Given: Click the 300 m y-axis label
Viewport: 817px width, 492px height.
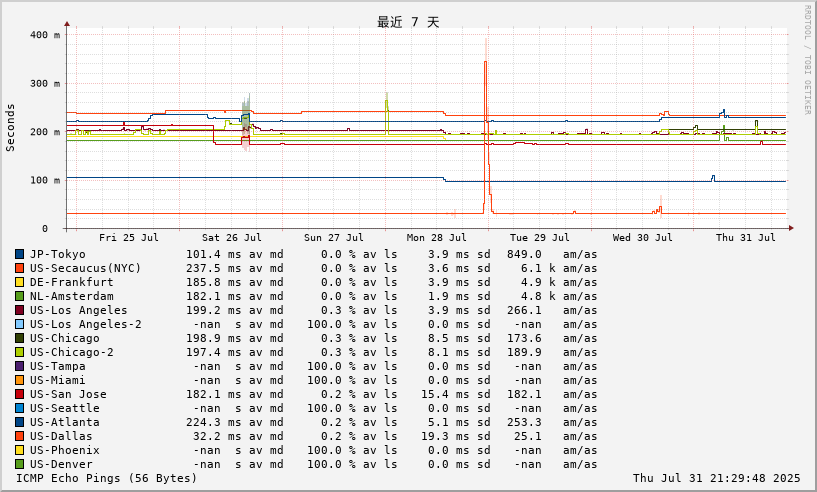Looking at the screenshot, I should pos(45,83).
